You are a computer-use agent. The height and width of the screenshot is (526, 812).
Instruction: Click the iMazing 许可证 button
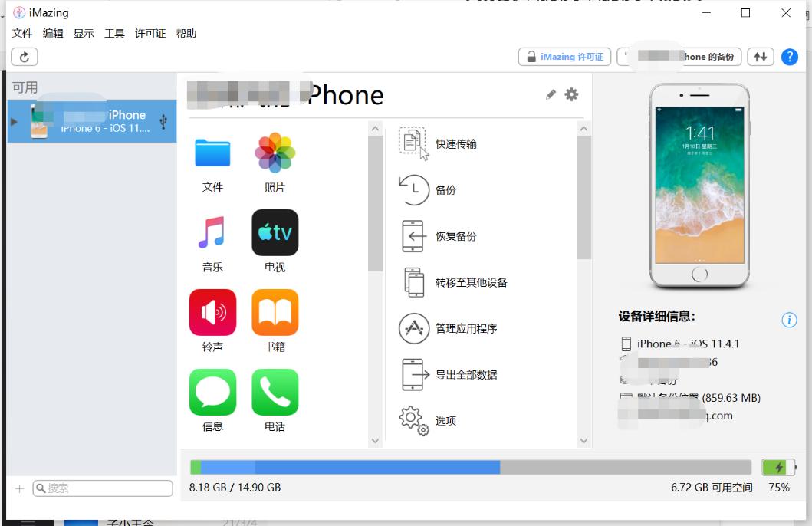[564, 56]
